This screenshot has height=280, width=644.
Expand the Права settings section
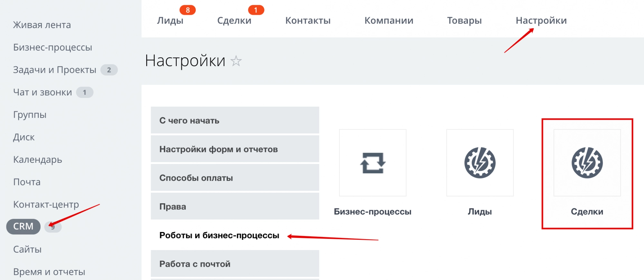tap(235, 206)
